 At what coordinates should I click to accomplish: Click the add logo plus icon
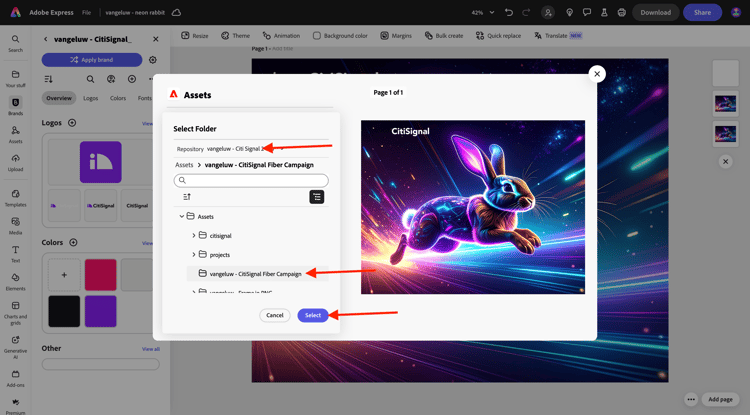72,123
